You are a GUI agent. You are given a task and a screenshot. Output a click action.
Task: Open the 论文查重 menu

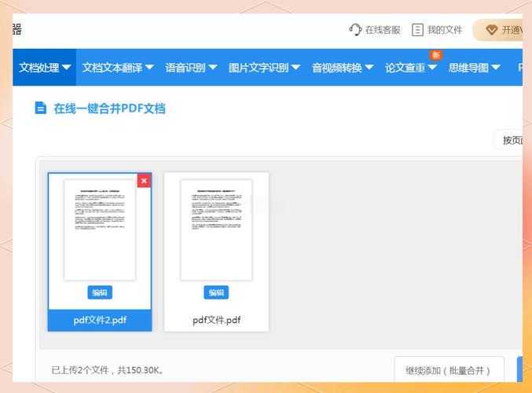[411, 67]
